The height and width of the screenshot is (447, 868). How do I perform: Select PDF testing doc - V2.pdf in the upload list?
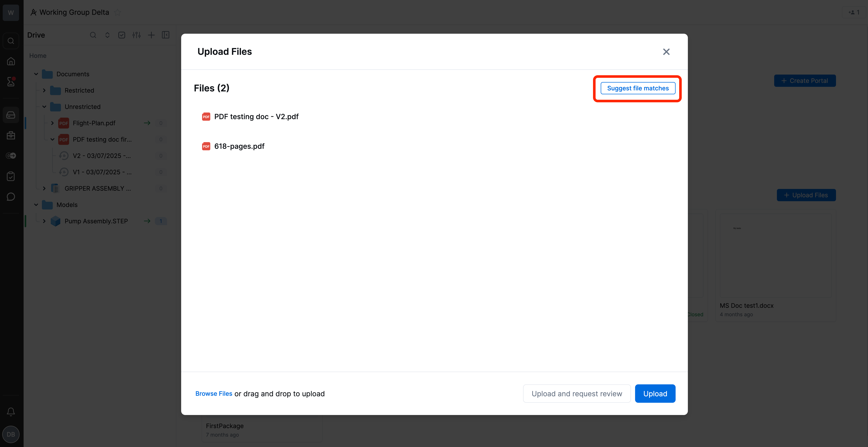(x=256, y=117)
